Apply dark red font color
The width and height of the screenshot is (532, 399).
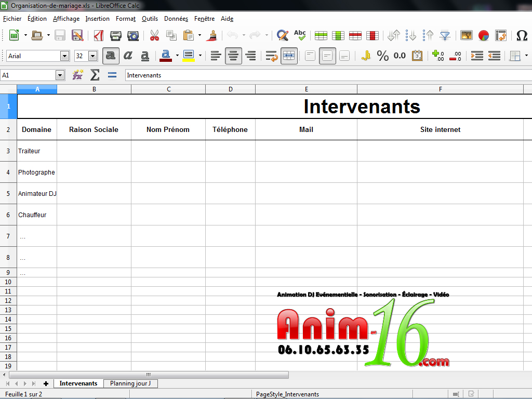[x=166, y=56]
